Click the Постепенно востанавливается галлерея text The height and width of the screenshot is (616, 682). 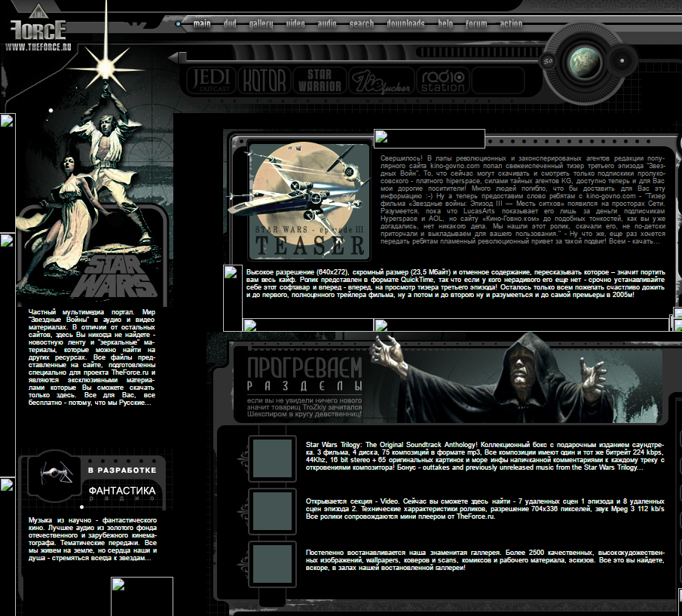(485, 560)
